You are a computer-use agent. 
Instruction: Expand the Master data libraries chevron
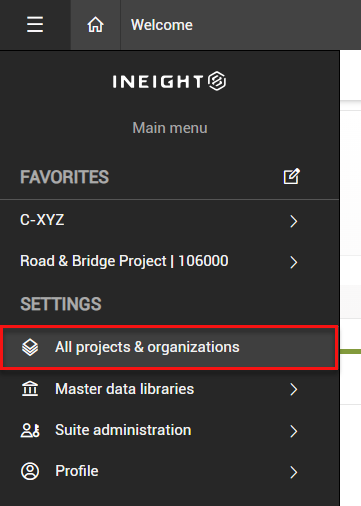294,389
